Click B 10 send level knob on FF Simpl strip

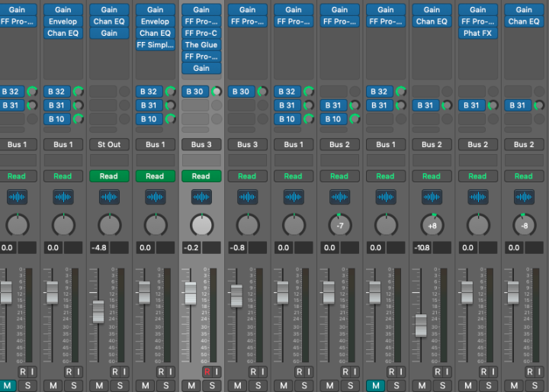coord(171,119)
